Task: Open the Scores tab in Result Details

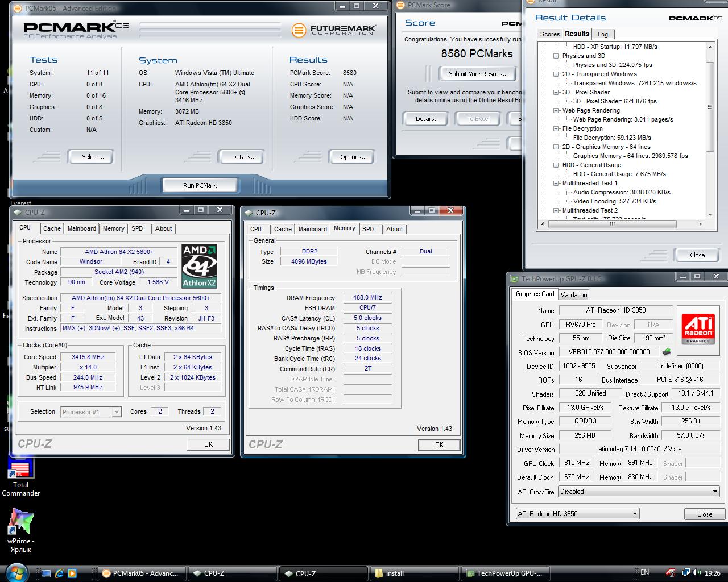Action: click(x=550, y=34)
